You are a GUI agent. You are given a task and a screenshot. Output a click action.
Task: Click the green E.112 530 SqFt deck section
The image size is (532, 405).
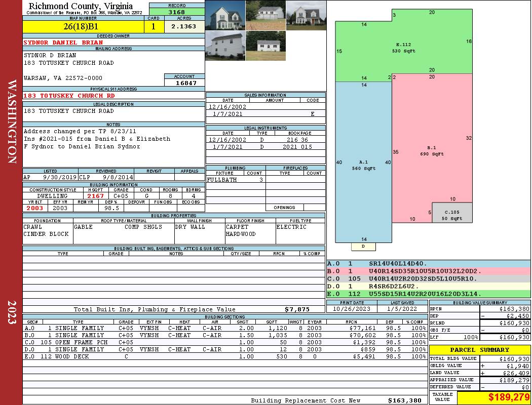pos(404,46)
